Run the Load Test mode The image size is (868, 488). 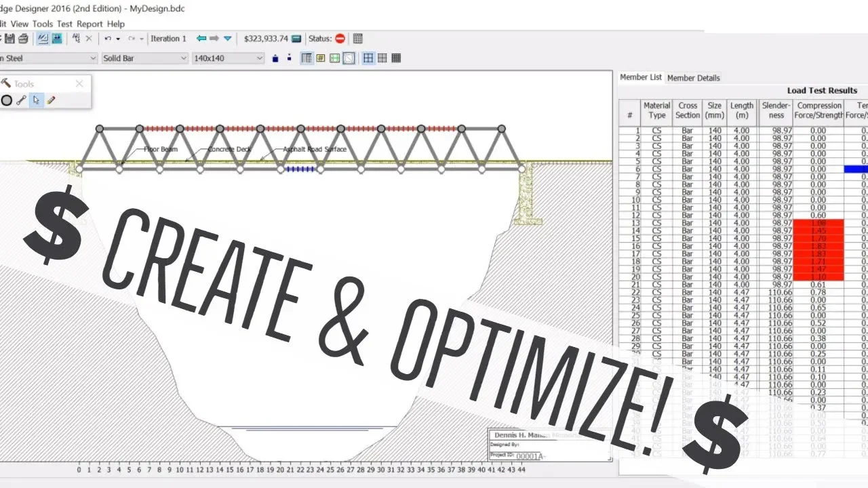point(56,39)
